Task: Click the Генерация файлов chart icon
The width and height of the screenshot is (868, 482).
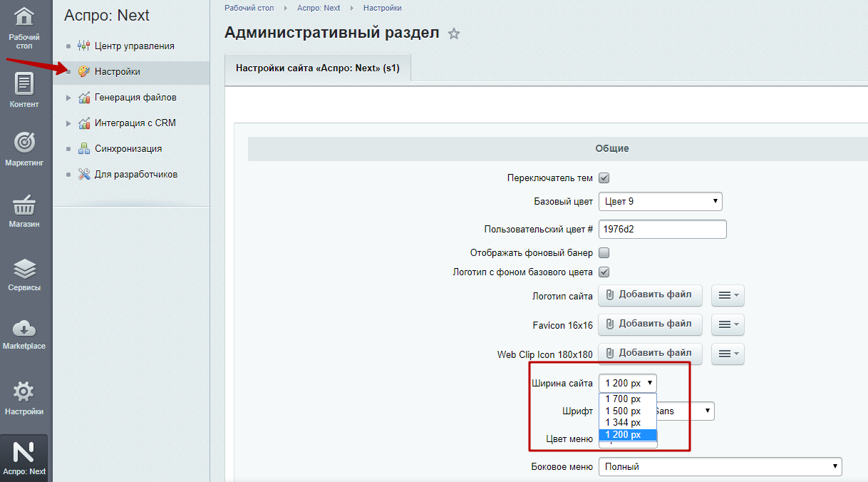Action: point(83,98)
